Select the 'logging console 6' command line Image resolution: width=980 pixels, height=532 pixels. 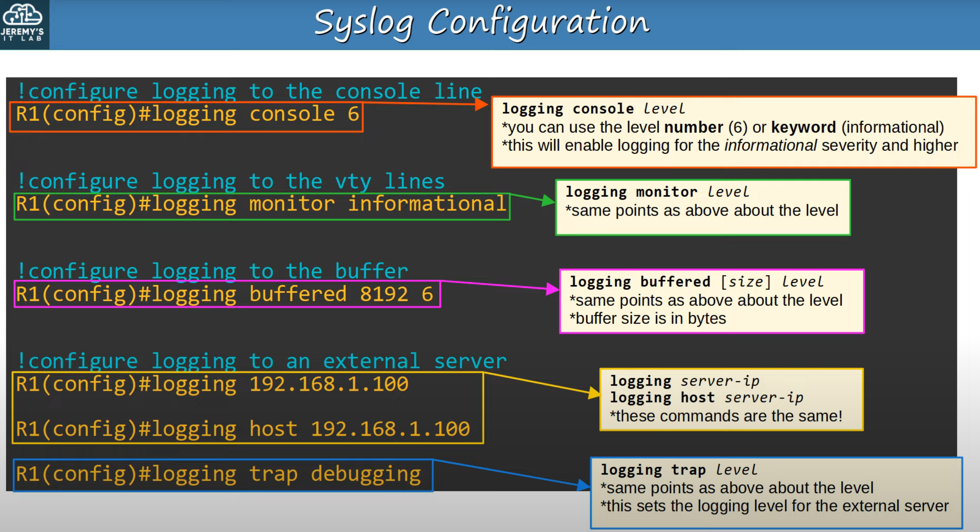tap(187, 115)
